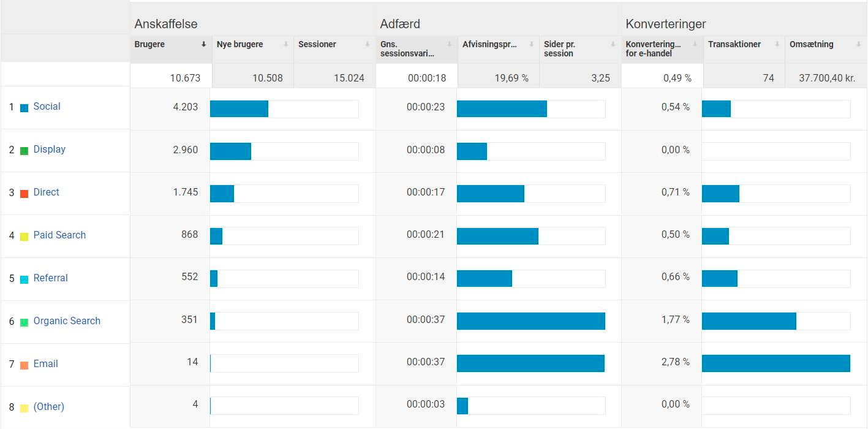
Task: Open the Paid Search channel
Action: point(59,235)
